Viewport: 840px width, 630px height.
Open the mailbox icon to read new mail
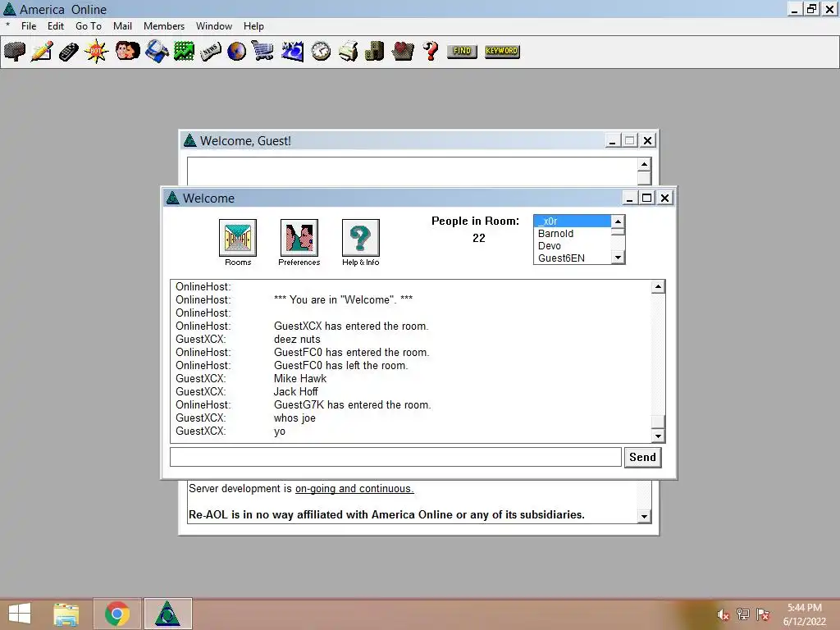[x=15, y=52]
